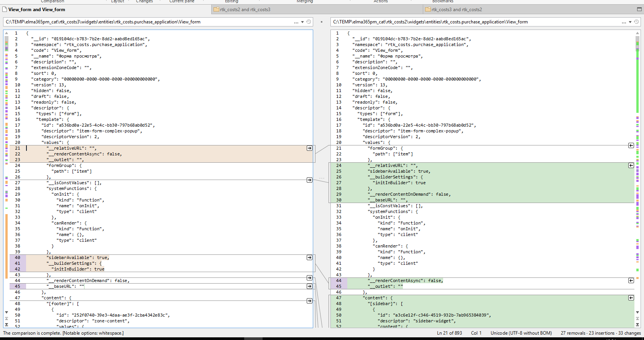This screenshot has width=644, height=340.
Task: Click left line "sidebarAvailable": true
Action: [x=78, y=257]
